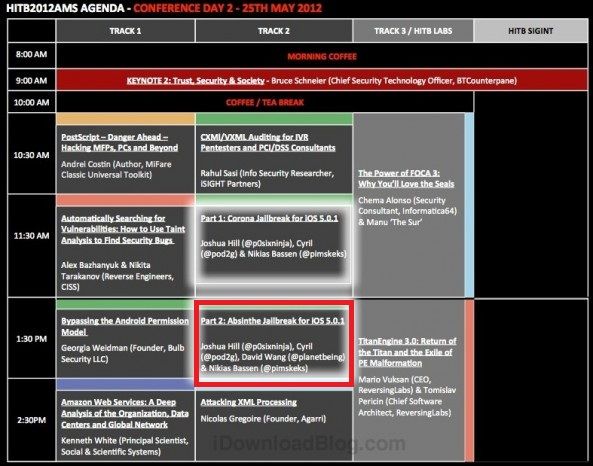Select the Track 2 column header

tap(274, 31)
